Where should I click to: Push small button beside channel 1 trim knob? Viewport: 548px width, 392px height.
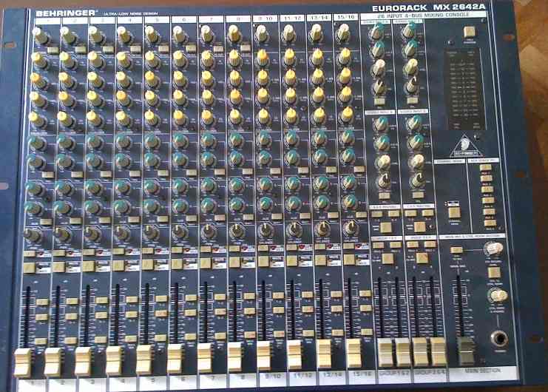[53, 50]
